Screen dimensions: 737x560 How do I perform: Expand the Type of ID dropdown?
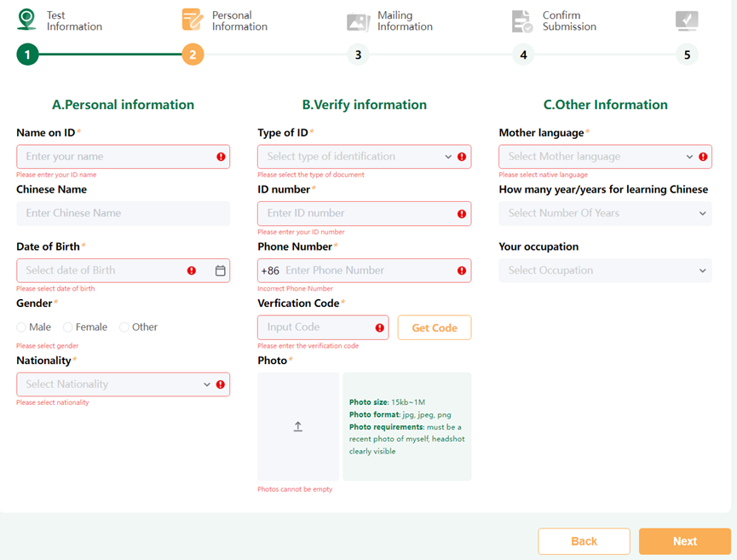[356, 157]
